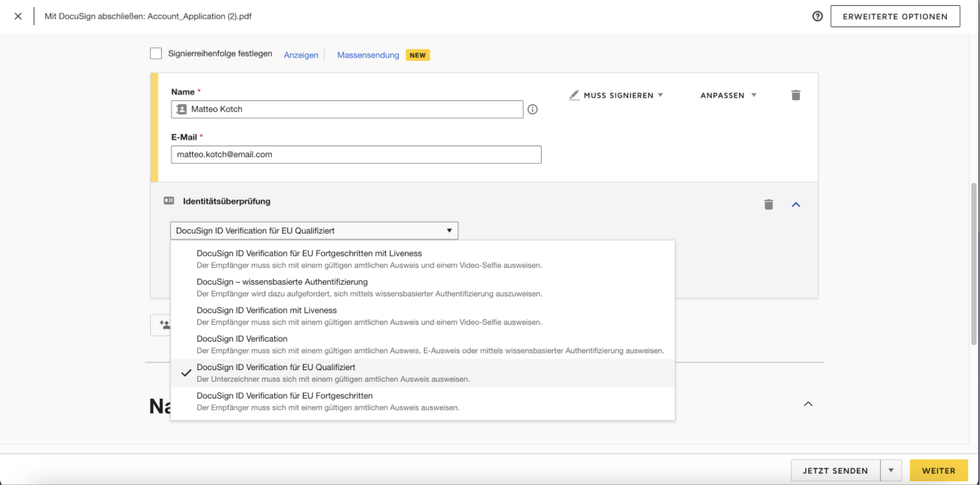This screenshot has height=485, width=980.
Task: Click the help question mark icon
Action: click(x=817, y=16)
